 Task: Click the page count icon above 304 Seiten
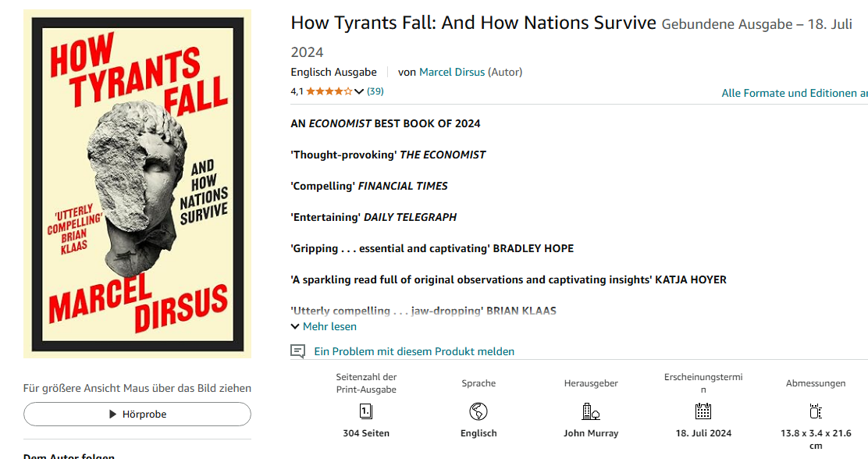tap(366, 411)
